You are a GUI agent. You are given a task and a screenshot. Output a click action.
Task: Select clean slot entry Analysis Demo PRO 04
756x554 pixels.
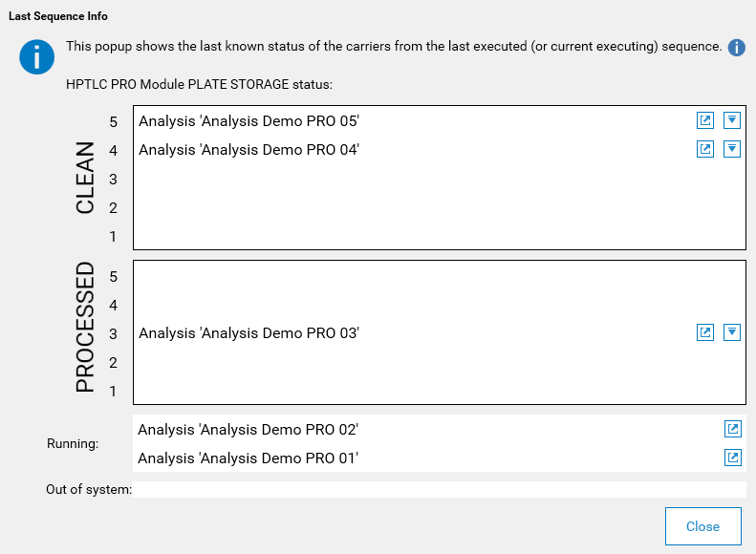point(440,149)
